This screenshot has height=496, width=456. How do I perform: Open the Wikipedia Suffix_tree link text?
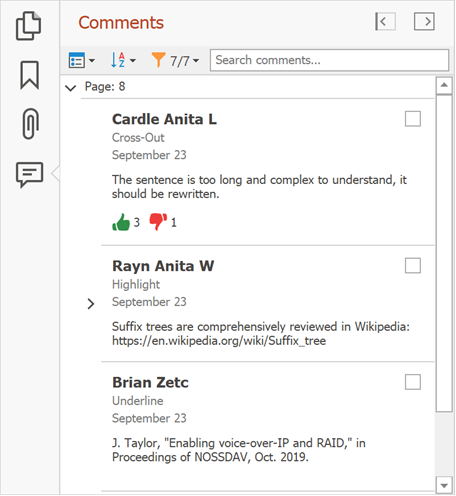(219, 341)
